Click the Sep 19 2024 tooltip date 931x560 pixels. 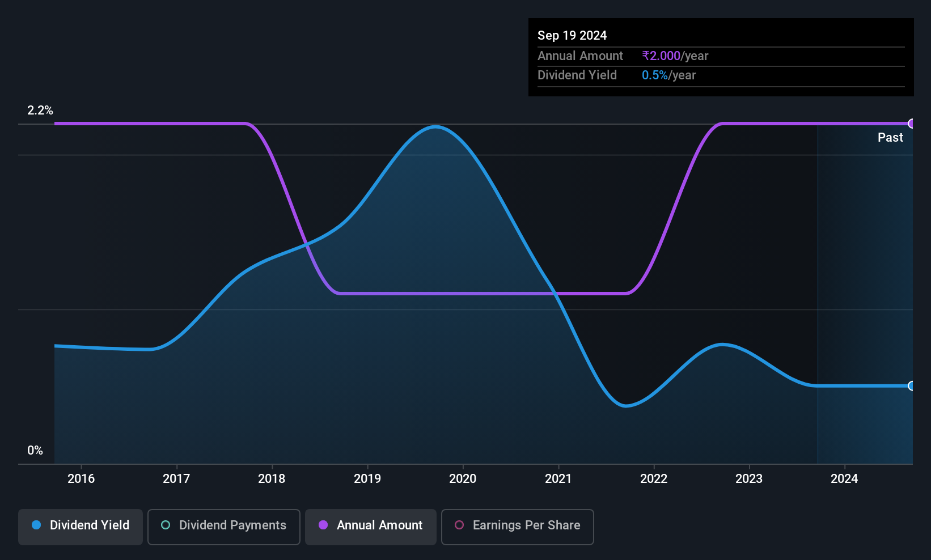[x=572, y=35]
